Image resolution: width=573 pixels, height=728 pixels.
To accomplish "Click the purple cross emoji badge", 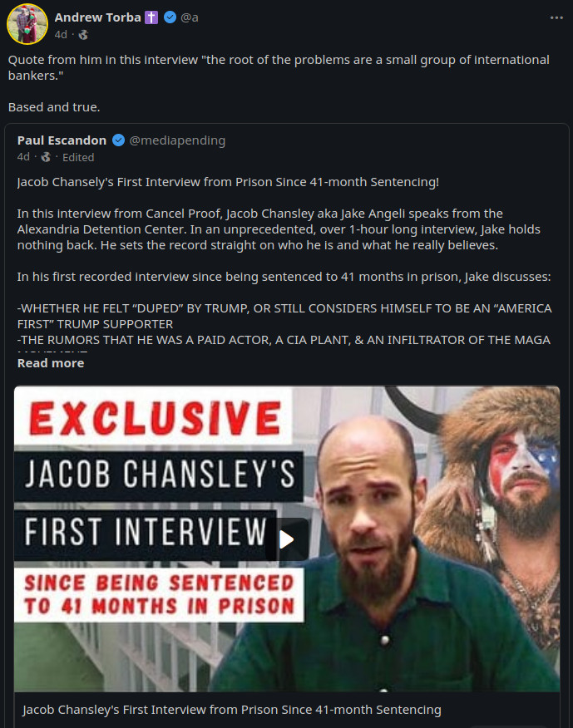I will pos(151,17).
